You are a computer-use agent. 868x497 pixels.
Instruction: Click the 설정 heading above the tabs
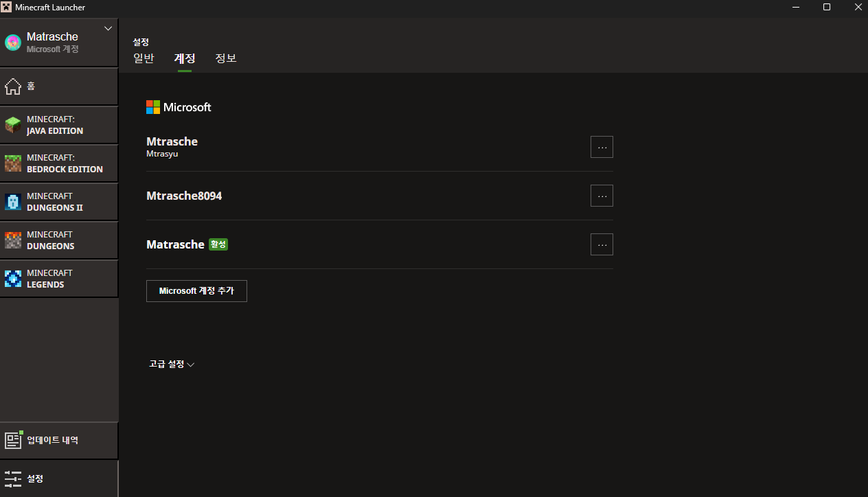tap(141, 42)
